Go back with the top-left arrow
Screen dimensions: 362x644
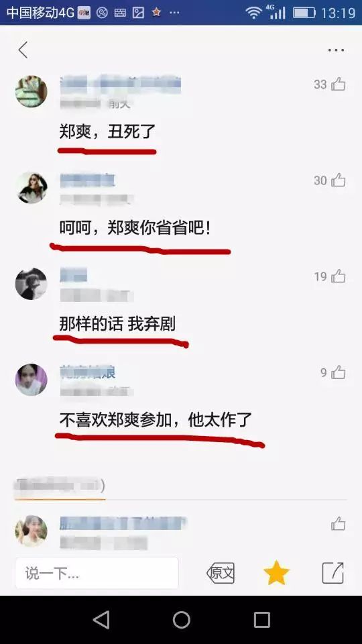23,50
